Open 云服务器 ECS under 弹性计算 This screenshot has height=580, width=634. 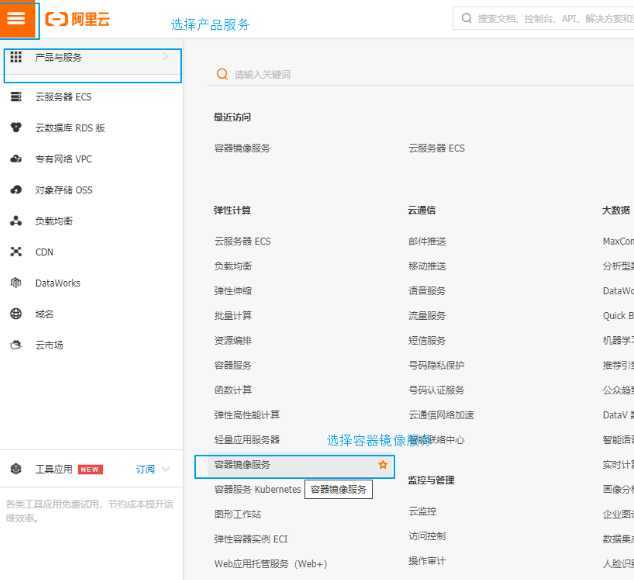point(242,241)
